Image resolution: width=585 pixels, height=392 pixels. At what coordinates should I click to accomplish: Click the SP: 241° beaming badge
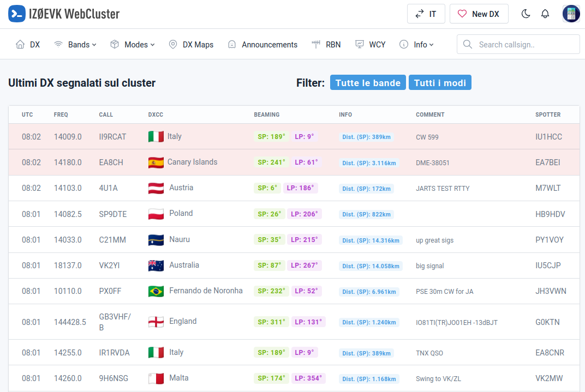coord(271,162)
